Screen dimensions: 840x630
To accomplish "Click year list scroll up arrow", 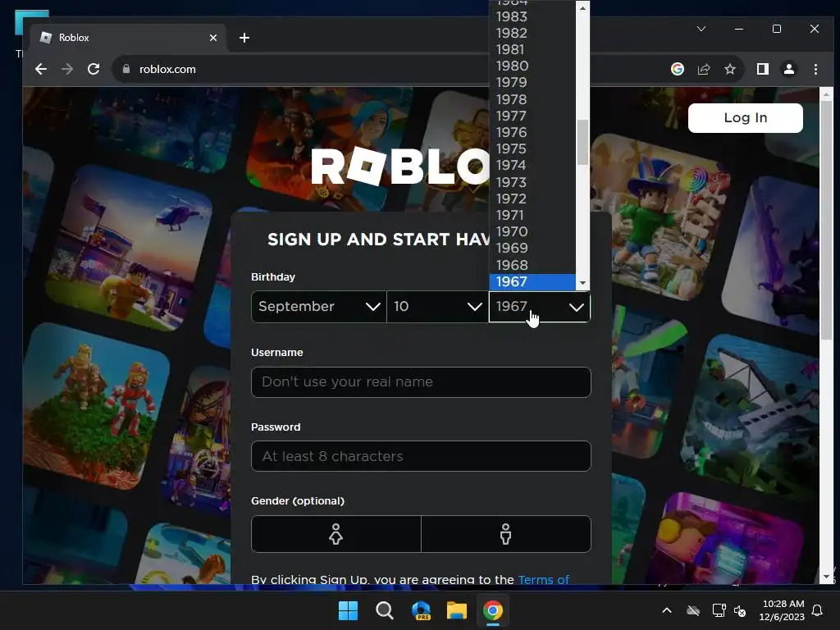I will [582, 8].
